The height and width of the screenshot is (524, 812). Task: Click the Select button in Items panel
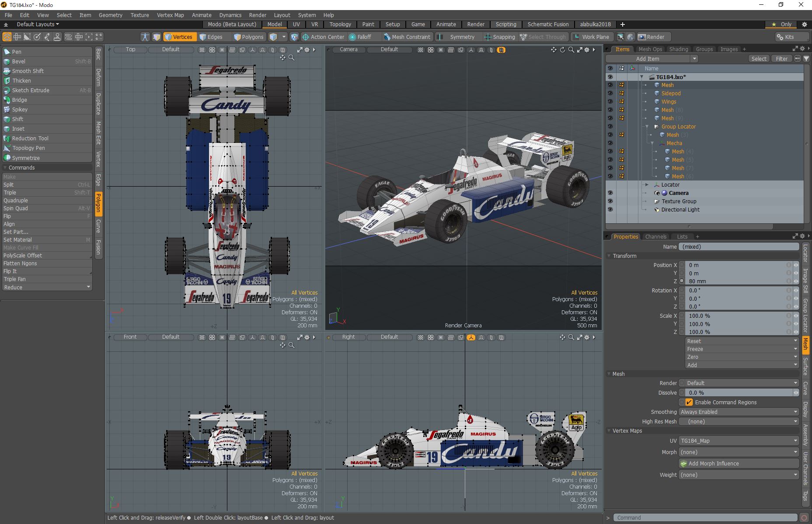[x=759, y=59]
